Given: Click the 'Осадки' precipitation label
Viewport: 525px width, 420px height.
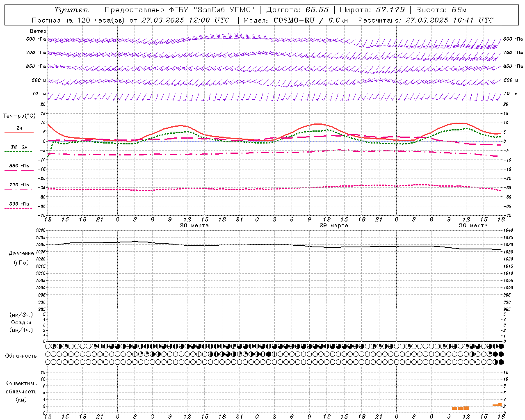Looking at the screenshot, I should tap(21, 322).
